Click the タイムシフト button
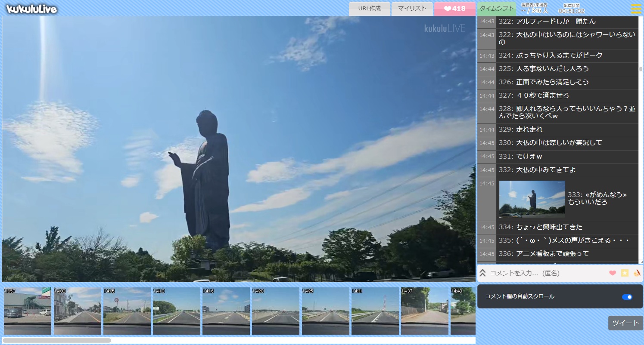Image resolution: width=644 pixels, height=345 pixels. (x=496, y=9)
